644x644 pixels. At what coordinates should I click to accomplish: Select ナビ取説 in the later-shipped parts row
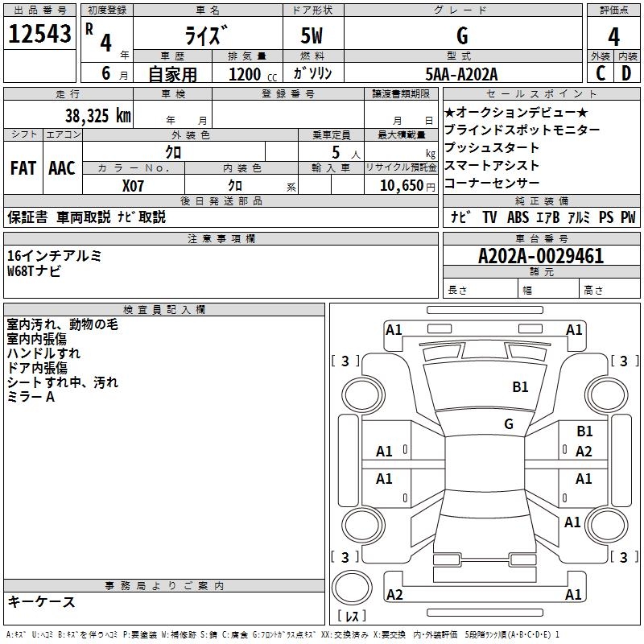pyautogui.click(x=142, y=217)
